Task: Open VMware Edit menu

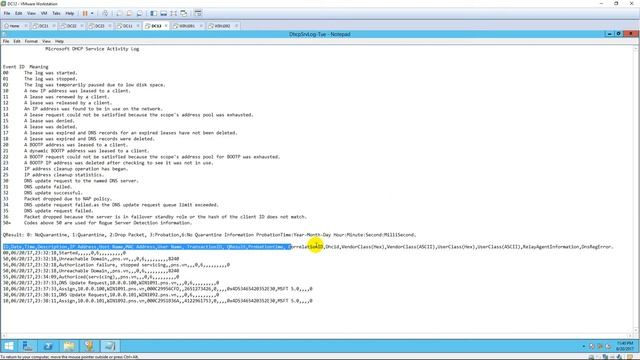Action: [x=19, y=13]
